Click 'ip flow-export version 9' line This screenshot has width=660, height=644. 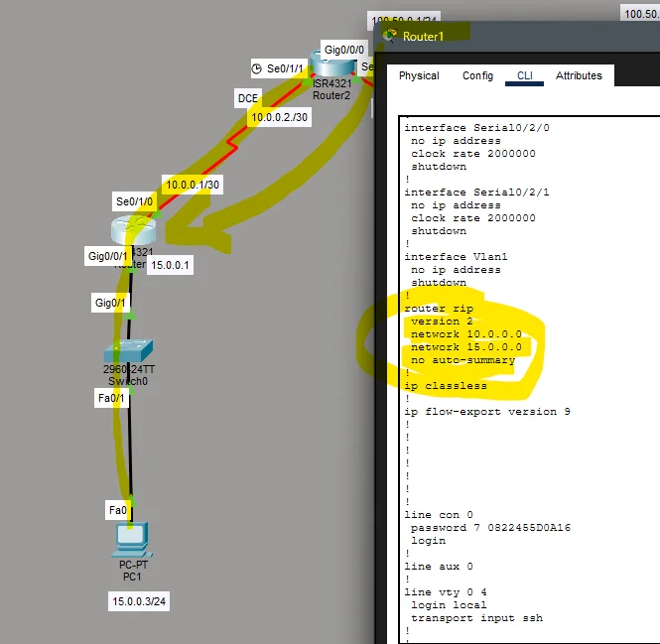487,412
